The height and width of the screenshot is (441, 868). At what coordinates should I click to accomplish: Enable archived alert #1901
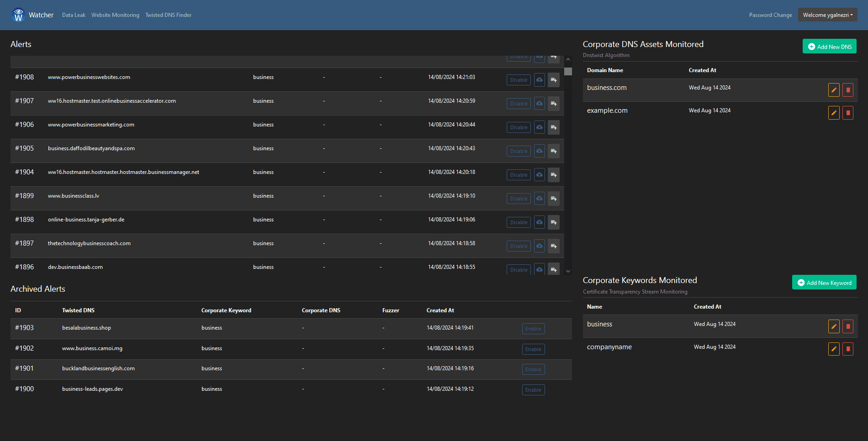click(x=533, y=369)
